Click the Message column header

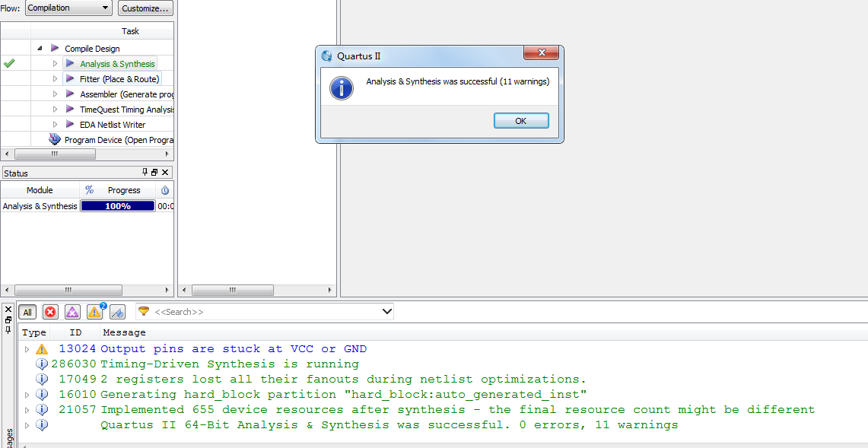point(124,332)
